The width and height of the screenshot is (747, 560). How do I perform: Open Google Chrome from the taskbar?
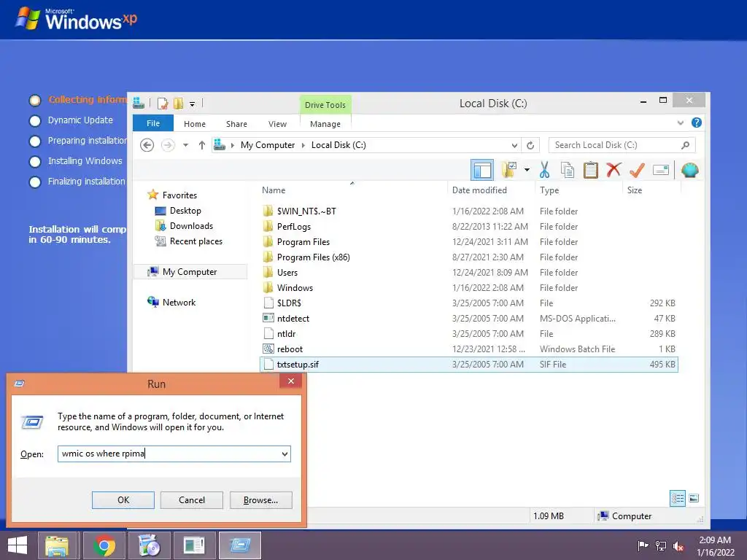click(104, 545)
